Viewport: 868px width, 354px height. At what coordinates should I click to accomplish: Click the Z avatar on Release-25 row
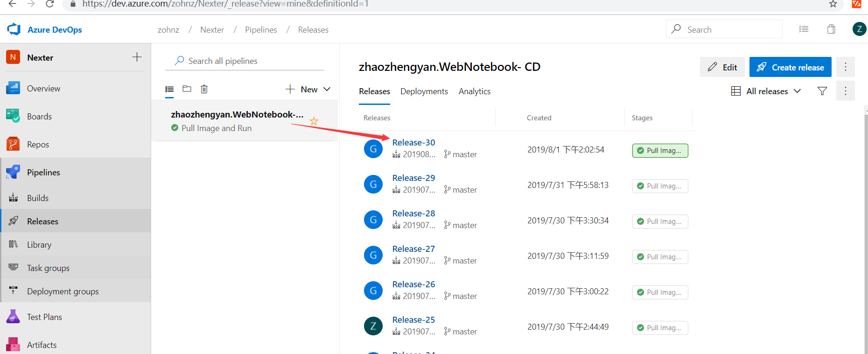click(373, 326)
